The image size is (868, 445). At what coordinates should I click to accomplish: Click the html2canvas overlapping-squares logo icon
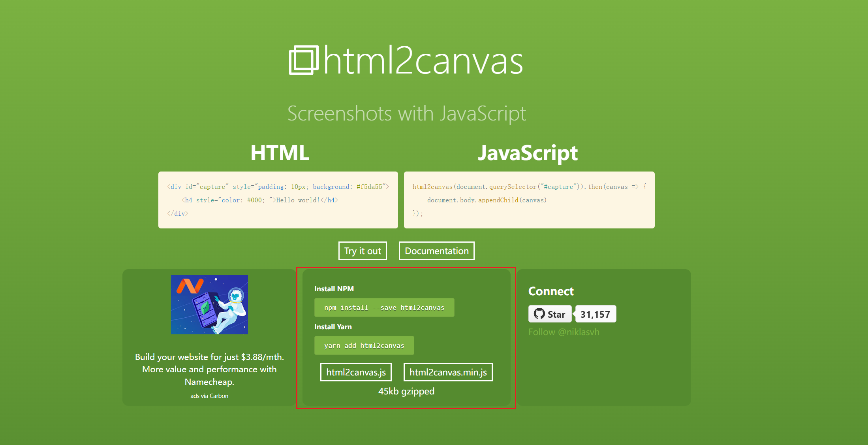(x=304, y=60)
